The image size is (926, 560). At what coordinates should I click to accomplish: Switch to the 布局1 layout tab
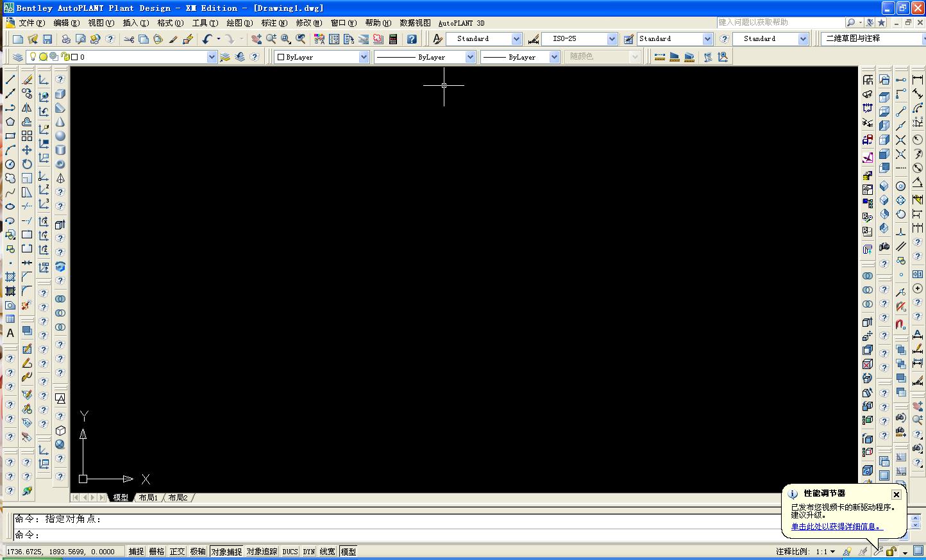click(148, 498)
